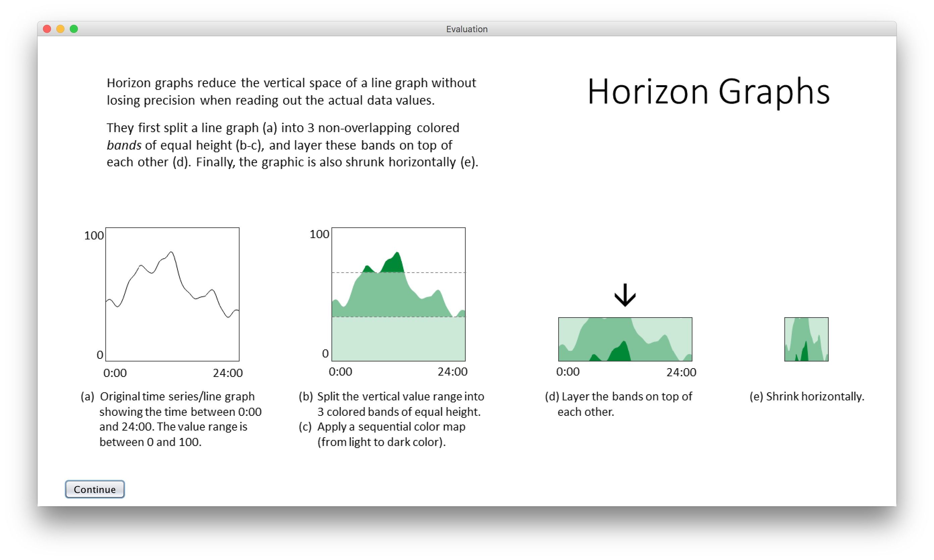Image resolution: width=934 pixels, height=560 pixels.
Task: Click the lightest green bottom band in chart (b)
Action: (398, 339)
